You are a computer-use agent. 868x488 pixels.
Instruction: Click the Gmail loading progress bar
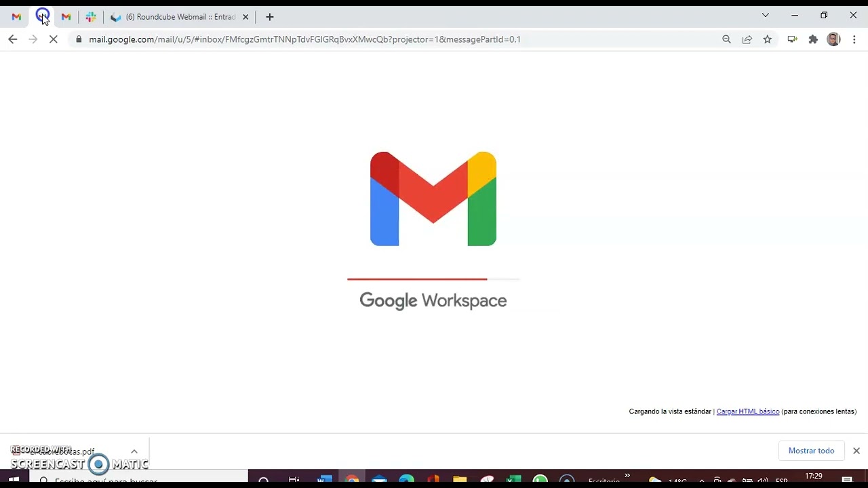433,279
